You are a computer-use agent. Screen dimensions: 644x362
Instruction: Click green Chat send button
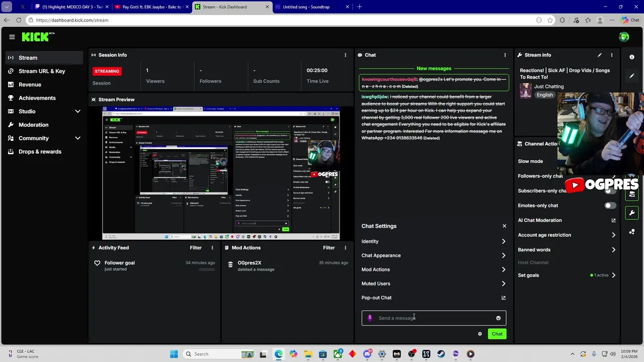point(497,334)
